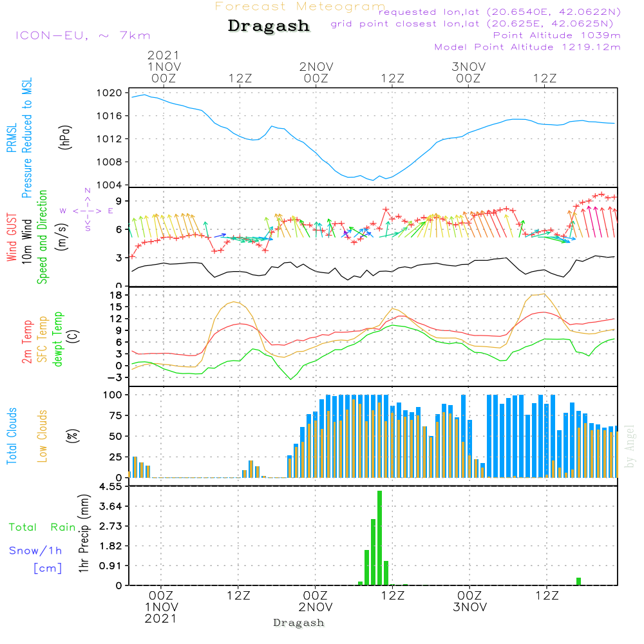Click the '00Z 3NOV' bottom axis label
Viewport: 644px width, 644px height.
[x=469, y=601]
